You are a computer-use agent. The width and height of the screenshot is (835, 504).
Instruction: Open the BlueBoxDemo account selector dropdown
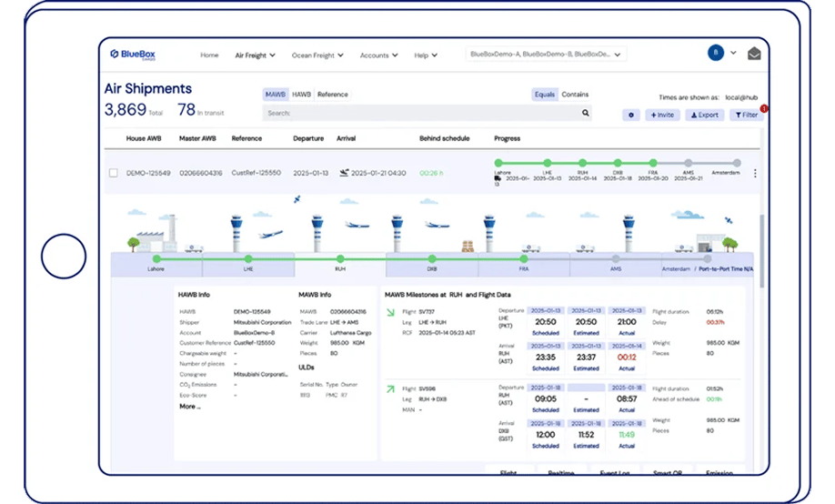[x=546, y=55]
